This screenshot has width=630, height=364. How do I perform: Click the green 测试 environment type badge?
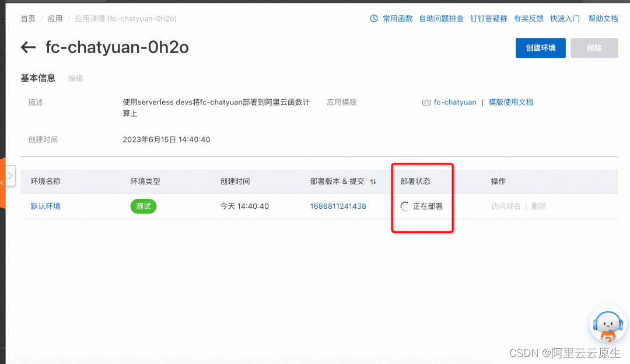coord(143,206)
